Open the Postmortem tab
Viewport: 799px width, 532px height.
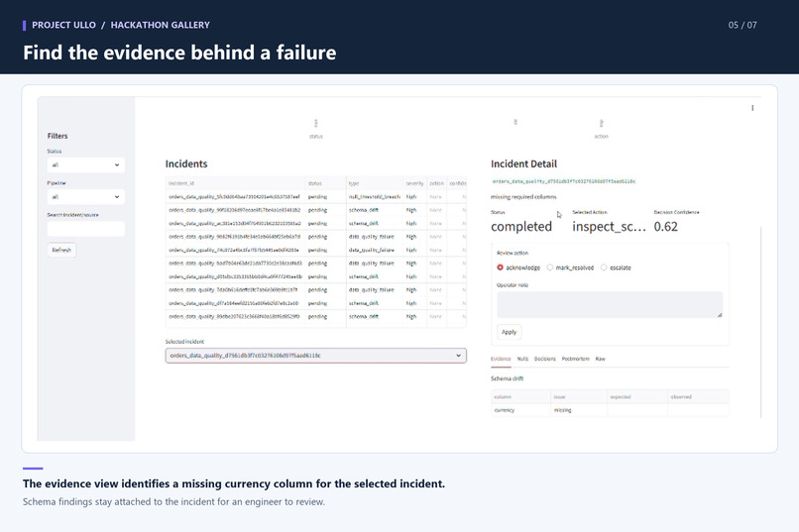click(575, 359)
